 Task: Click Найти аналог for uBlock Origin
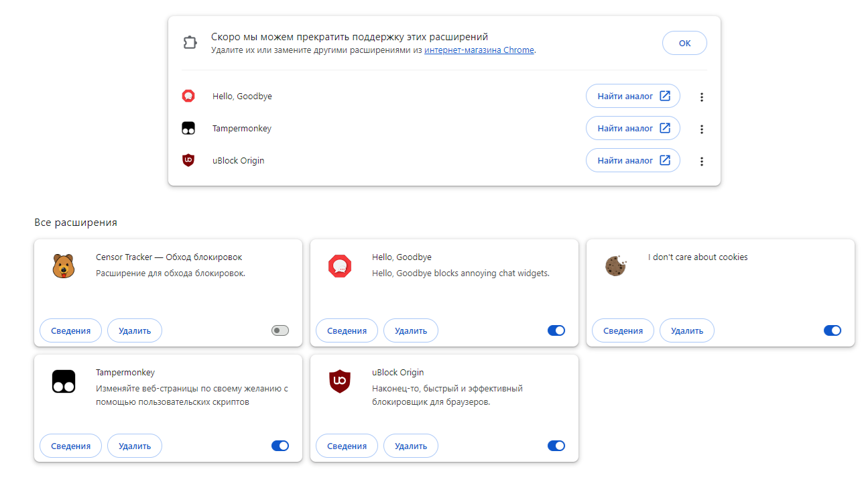click(x=633, y=160)
